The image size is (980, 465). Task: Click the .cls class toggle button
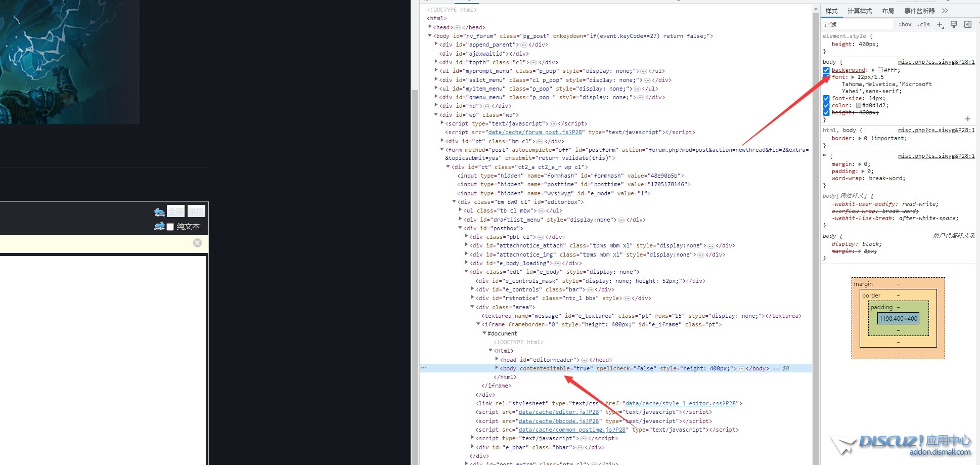pyautogui.click(x=924, y=24)
